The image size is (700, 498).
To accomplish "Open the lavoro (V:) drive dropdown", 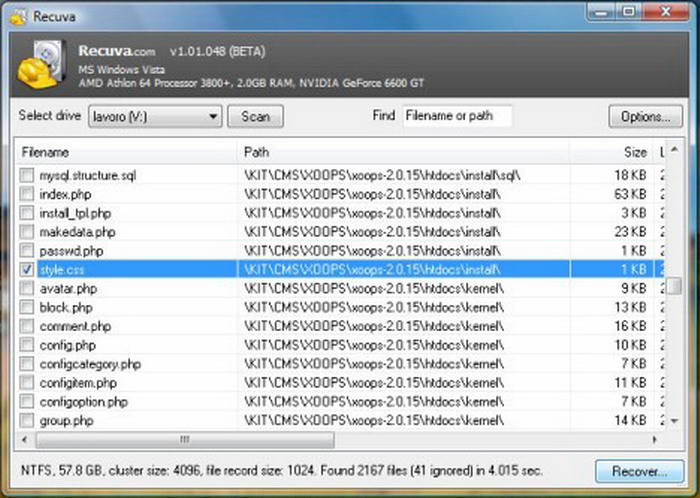I will pos(155,116).
